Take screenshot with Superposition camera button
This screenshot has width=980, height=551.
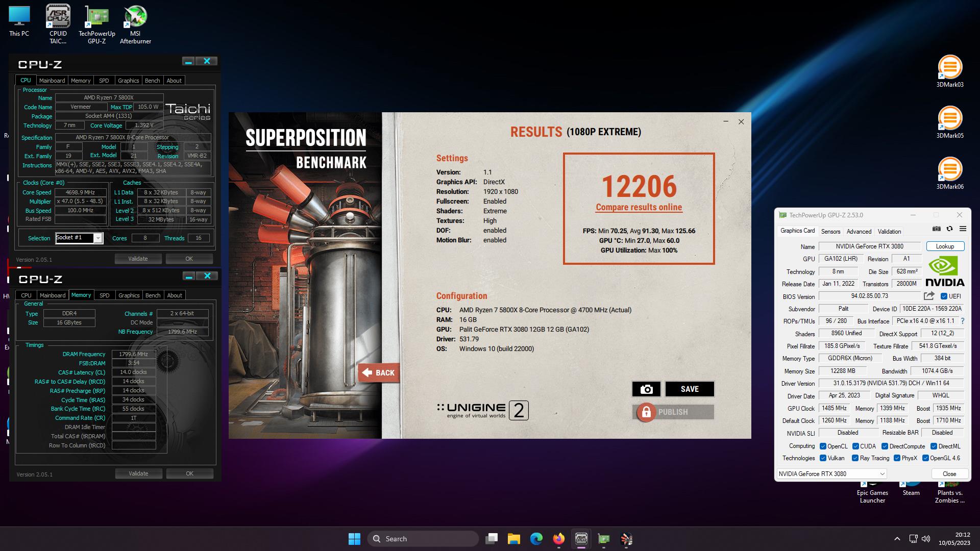tap(646, 389)
